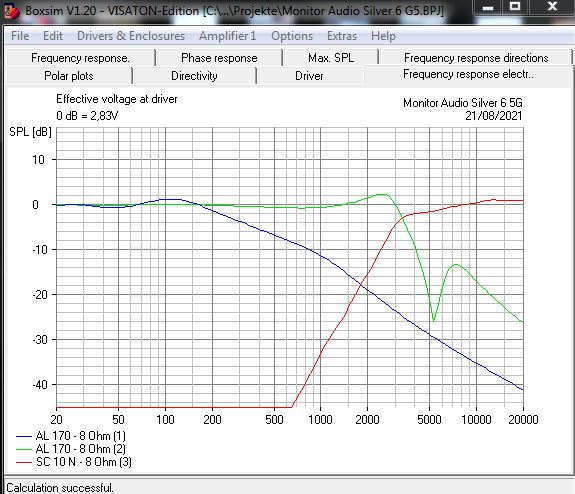Click the '5000' frequency axis label

[429, 420]
